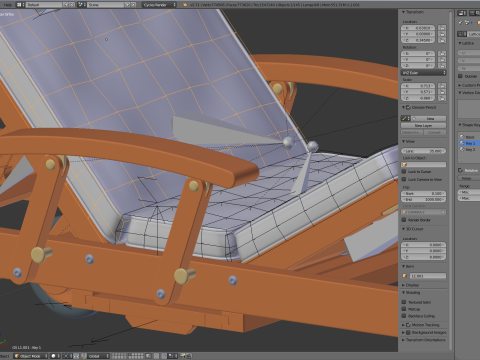This screenshot has height=360, width=480.
Task: Enable Backface Culling checkbox
Action: click(404, 316)
